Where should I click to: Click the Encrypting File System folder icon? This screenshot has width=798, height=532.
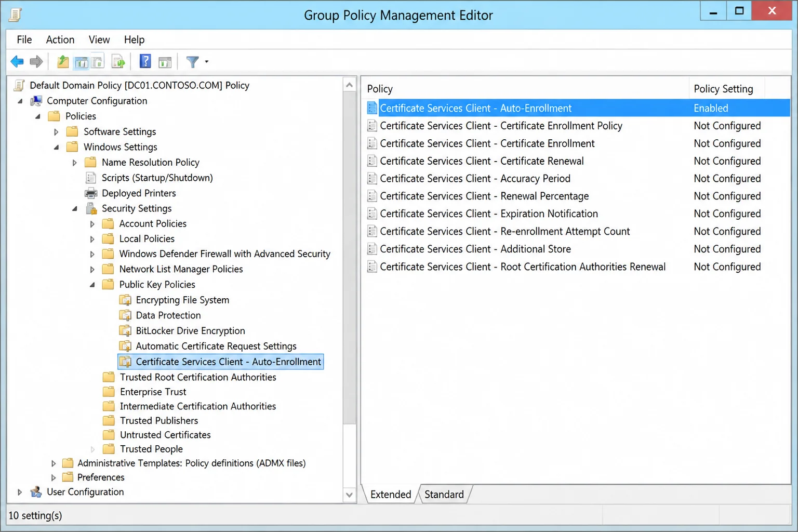tap(125, 300)
